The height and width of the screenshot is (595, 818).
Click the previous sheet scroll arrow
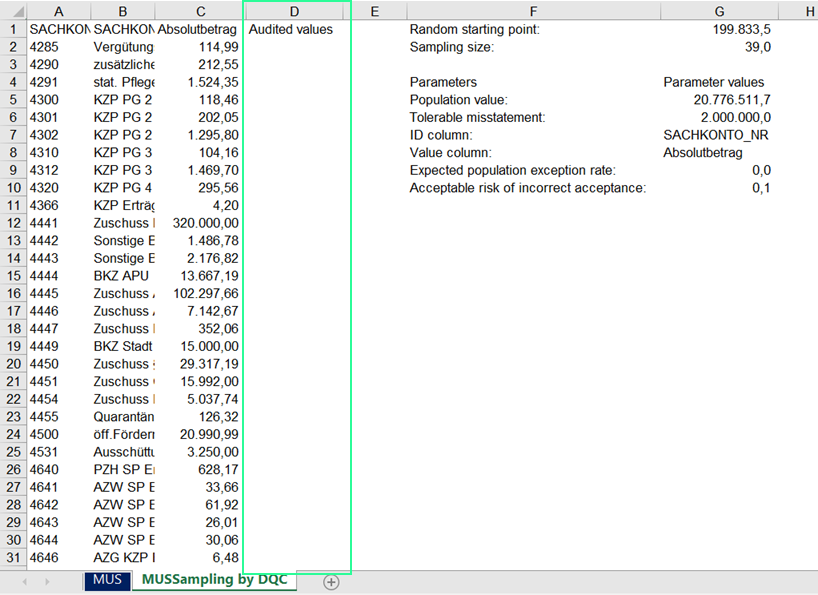coord(24,582)
